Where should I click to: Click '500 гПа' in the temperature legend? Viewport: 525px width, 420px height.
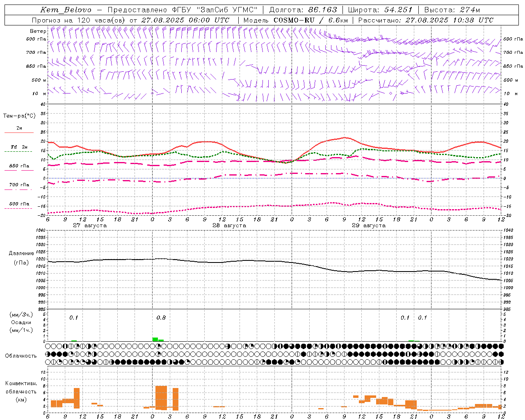click(x=19, y=204)
